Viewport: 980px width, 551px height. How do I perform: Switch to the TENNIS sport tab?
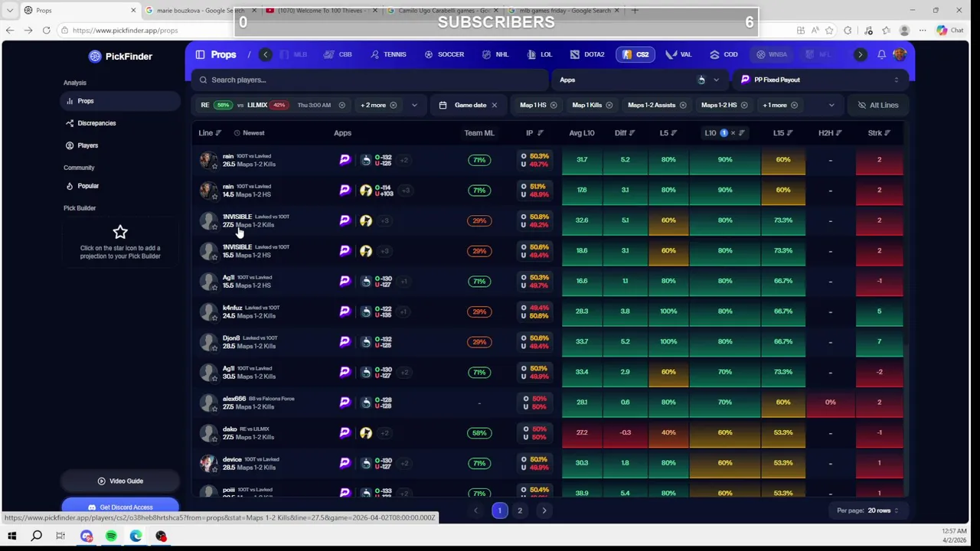[388, 54]
